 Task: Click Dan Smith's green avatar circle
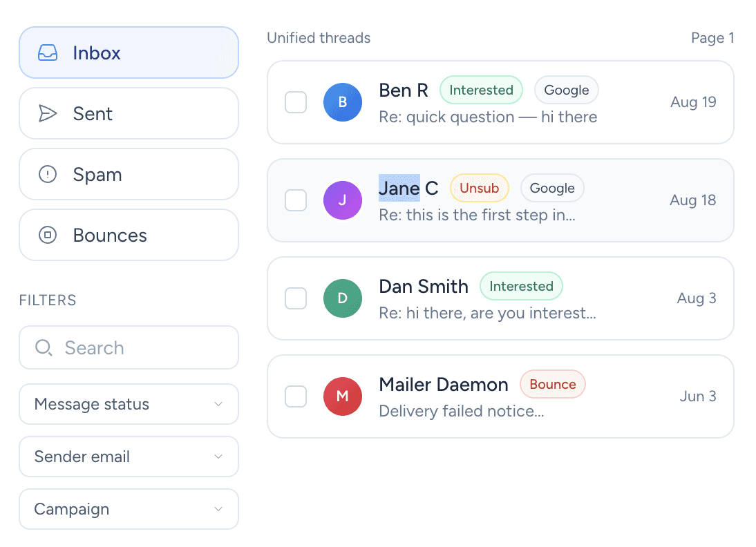pos(343,298)
